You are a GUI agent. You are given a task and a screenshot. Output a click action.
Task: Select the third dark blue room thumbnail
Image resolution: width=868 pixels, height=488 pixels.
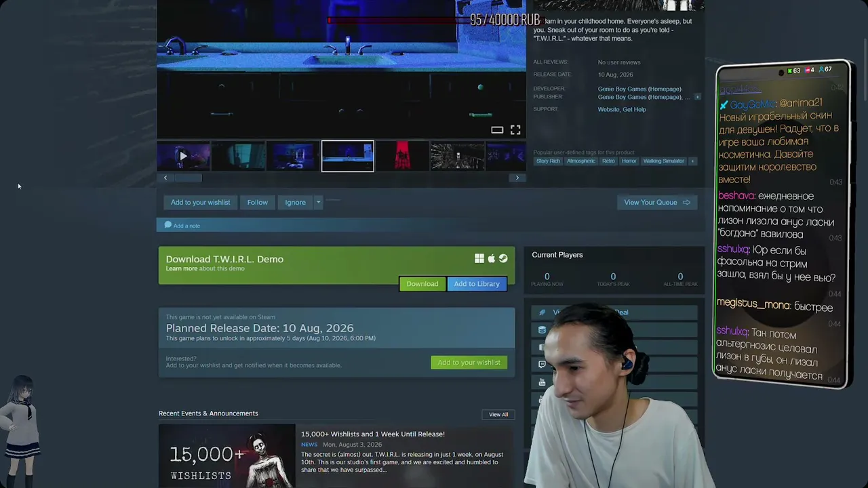click(x=292, y=156)
